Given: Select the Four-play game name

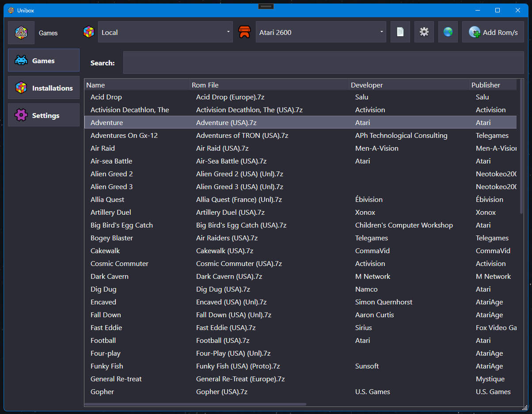Looking at the screenshot, I should [105, 353].
